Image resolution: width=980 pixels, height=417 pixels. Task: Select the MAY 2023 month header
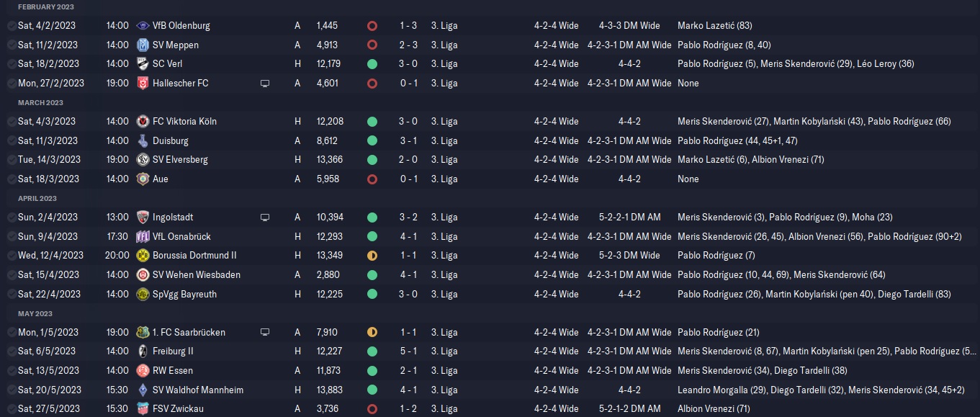point(37,313)
